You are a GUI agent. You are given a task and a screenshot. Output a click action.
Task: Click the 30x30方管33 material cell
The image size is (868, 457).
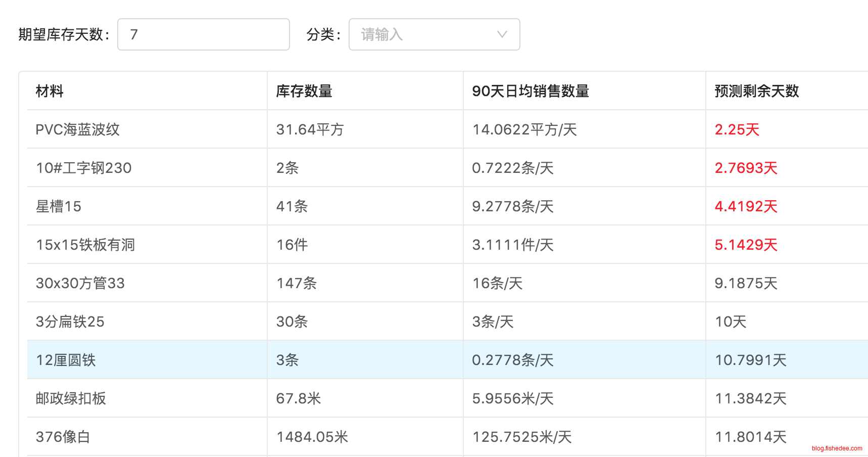click(80, 283)
